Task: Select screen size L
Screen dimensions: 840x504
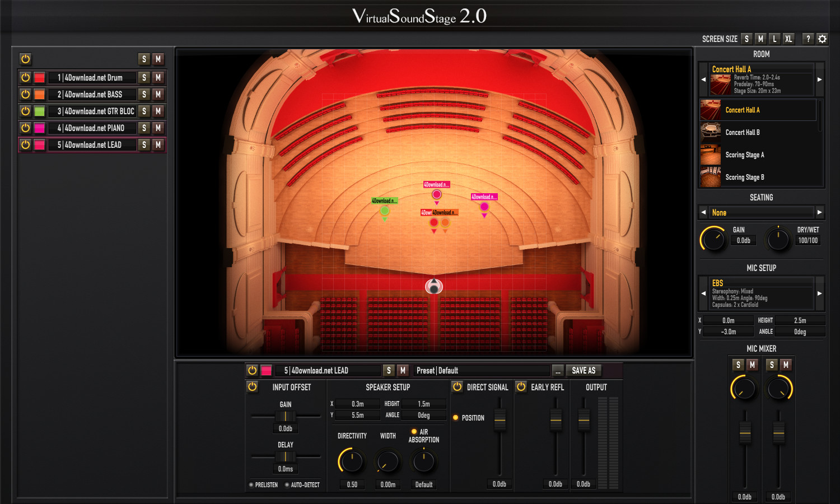Action: 774,39
